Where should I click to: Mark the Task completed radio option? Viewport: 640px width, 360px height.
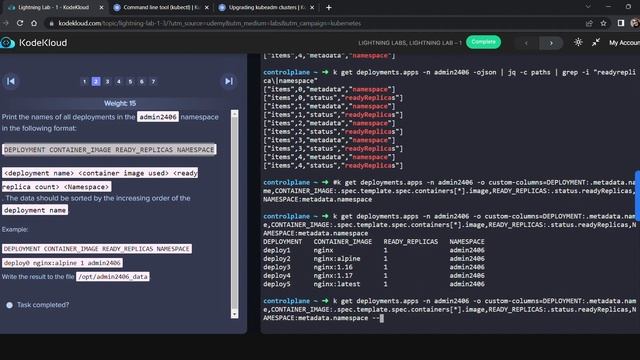click(9, 305)
